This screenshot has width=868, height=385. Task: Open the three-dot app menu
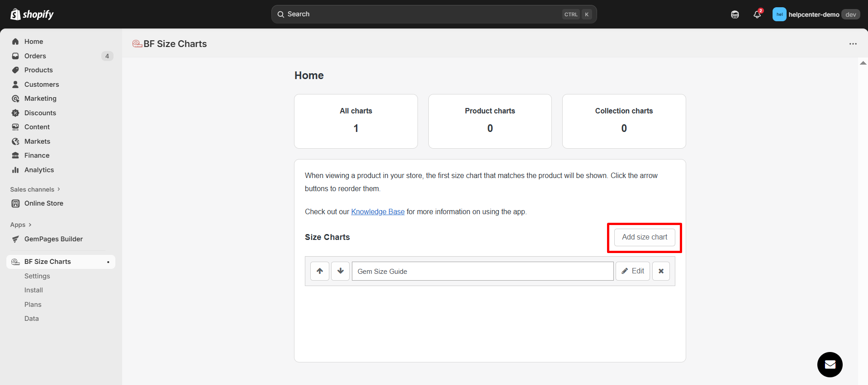[853, 44]
